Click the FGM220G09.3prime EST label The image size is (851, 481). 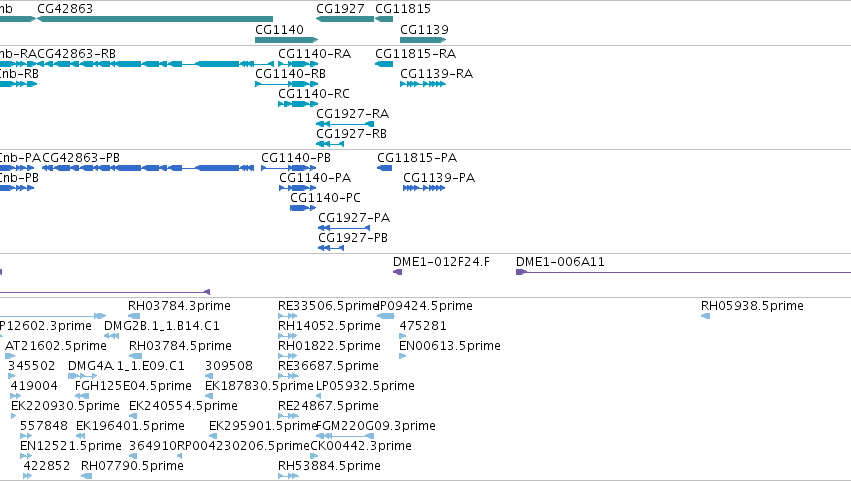point(376,427)
